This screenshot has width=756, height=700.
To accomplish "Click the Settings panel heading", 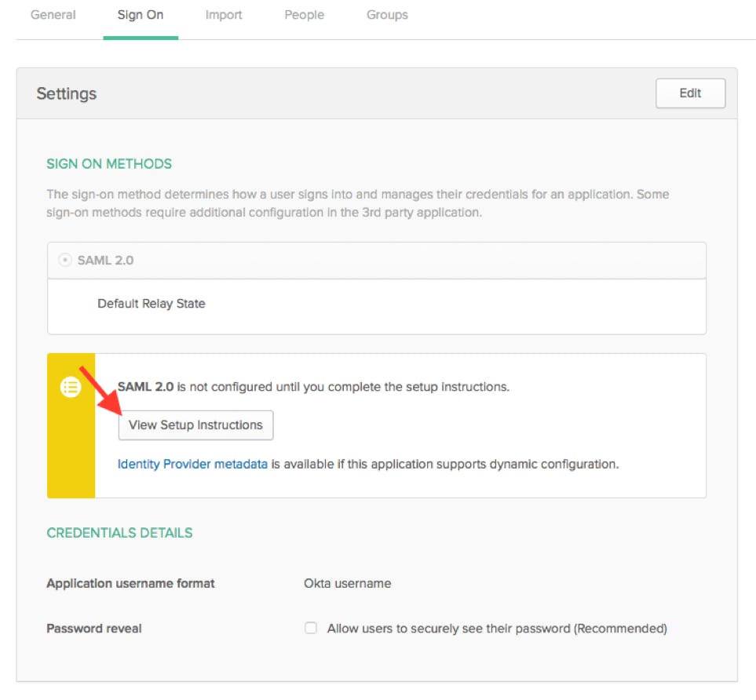I will pos(67,93).
